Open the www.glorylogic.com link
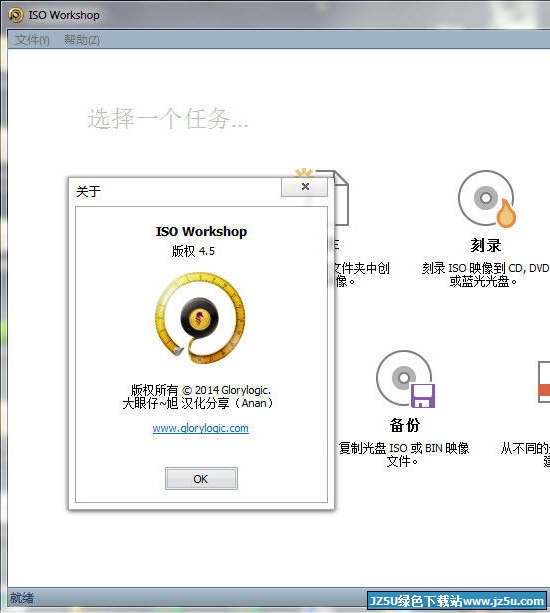This screenshot has width=550, height=613. pyautogui.click(x=201, y=428)
